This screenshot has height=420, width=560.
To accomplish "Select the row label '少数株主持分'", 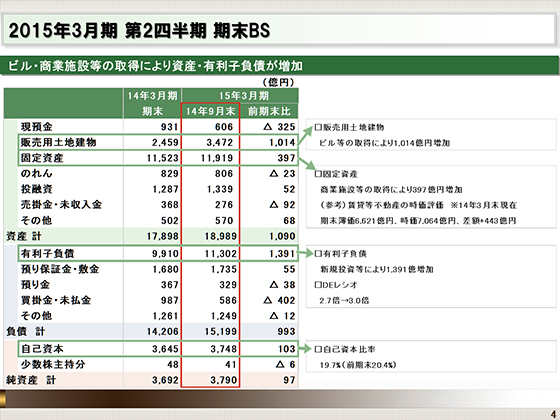I will tap(53, 365).
